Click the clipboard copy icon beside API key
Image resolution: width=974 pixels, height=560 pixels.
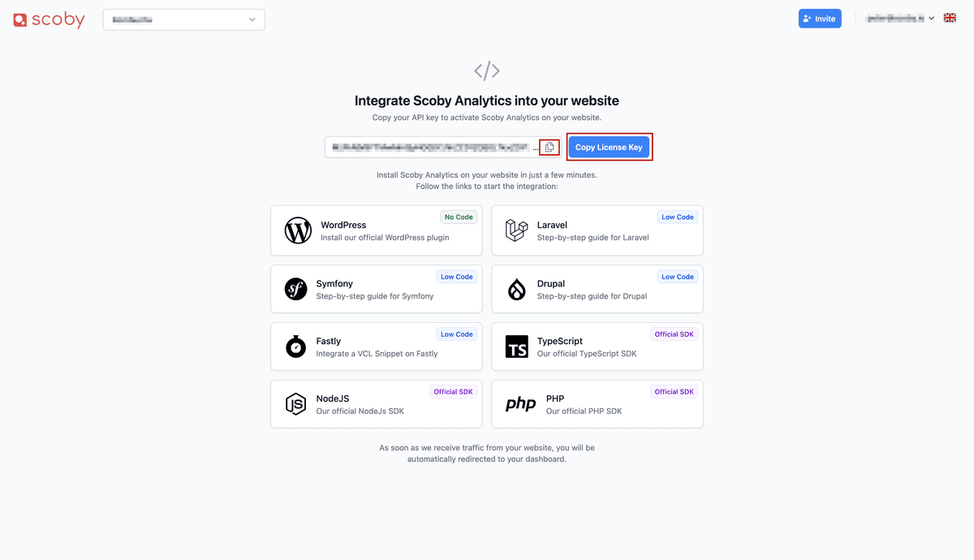[549, 147]
